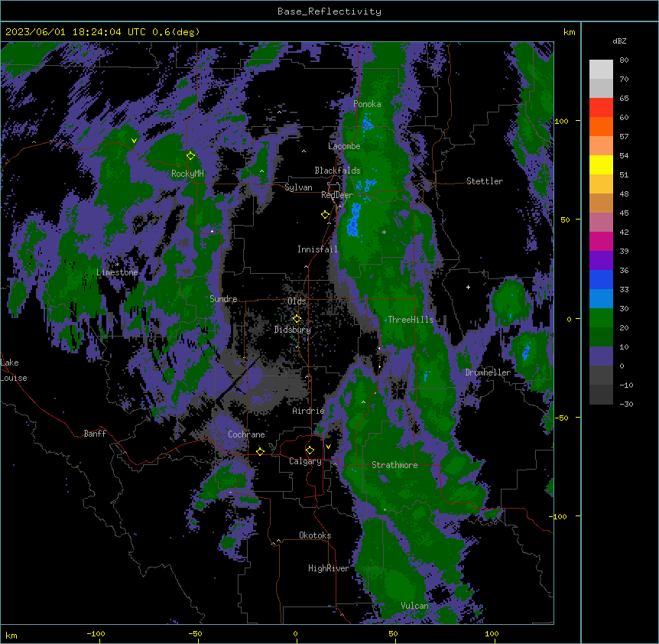Click the -100 tick on the bottom axis
This screenshot has width=659, height=644.
point(96,633)
